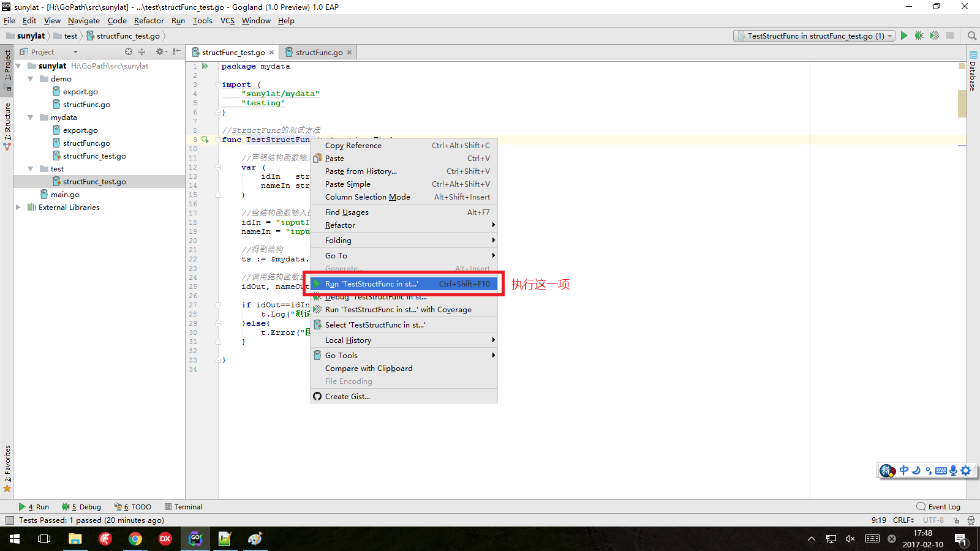Open the Debug tool window button

click(x=81, y=507)
